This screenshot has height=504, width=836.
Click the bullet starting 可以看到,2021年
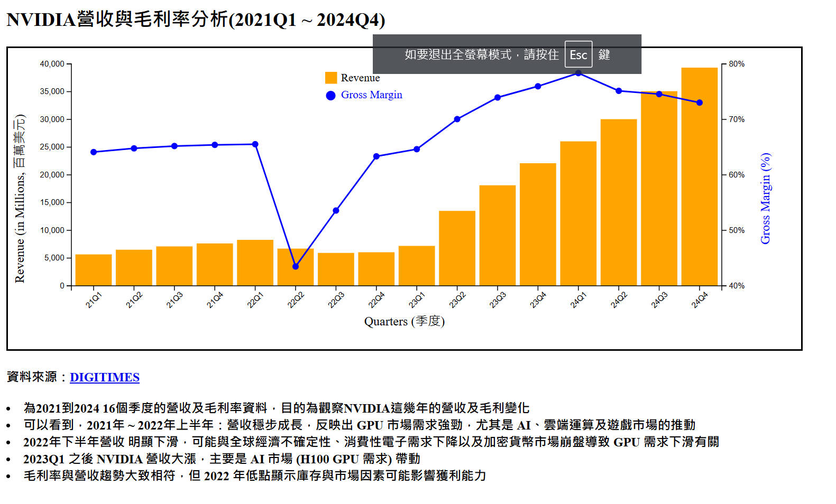coord(359,425)
